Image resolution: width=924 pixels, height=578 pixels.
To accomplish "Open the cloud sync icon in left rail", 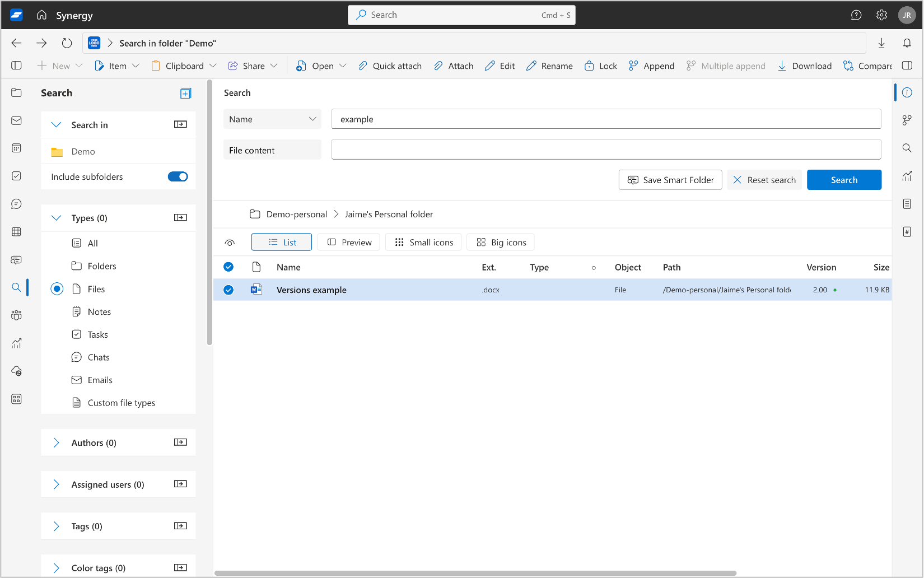I will pyautogui.click(x=16, y=371).
